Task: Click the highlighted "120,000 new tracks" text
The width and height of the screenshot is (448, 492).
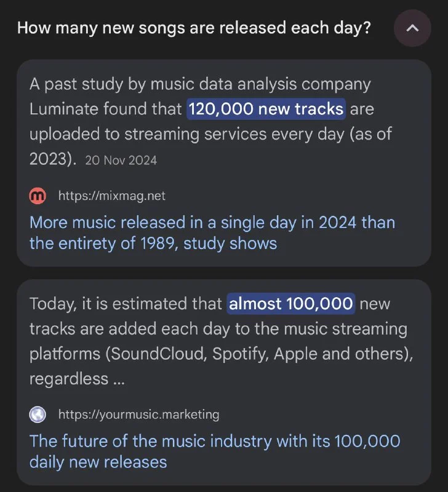Action: [266, 109]
